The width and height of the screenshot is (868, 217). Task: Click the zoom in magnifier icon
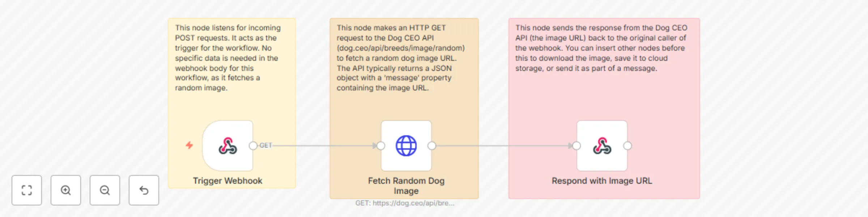(65, 190)
